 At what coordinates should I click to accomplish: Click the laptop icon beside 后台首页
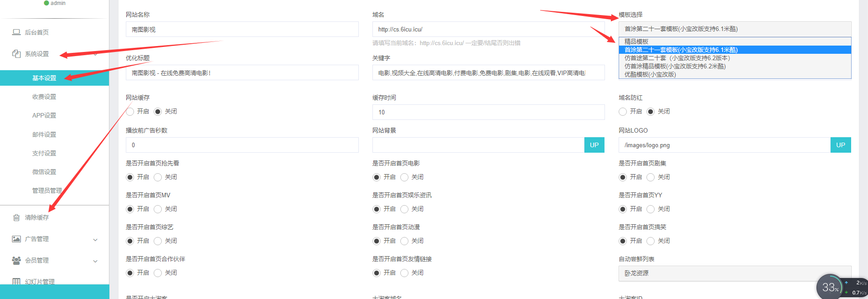pos(16,32)
